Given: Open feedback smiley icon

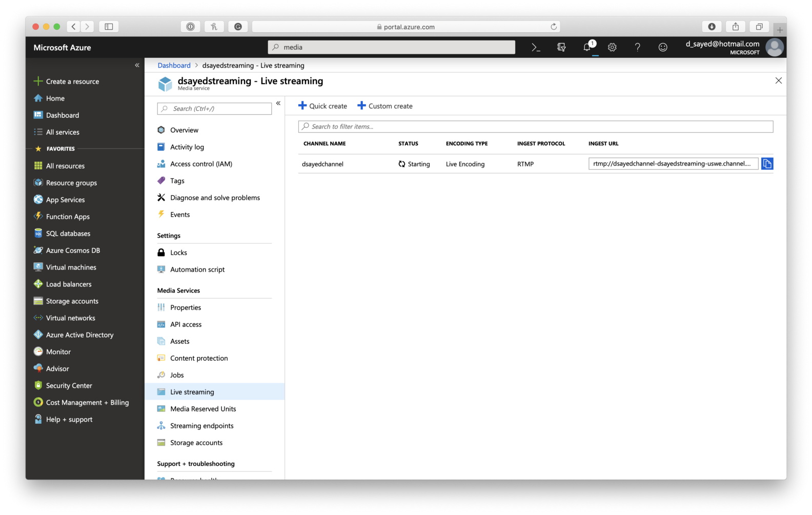Looking at the screenshot, I should pos(663,47).
